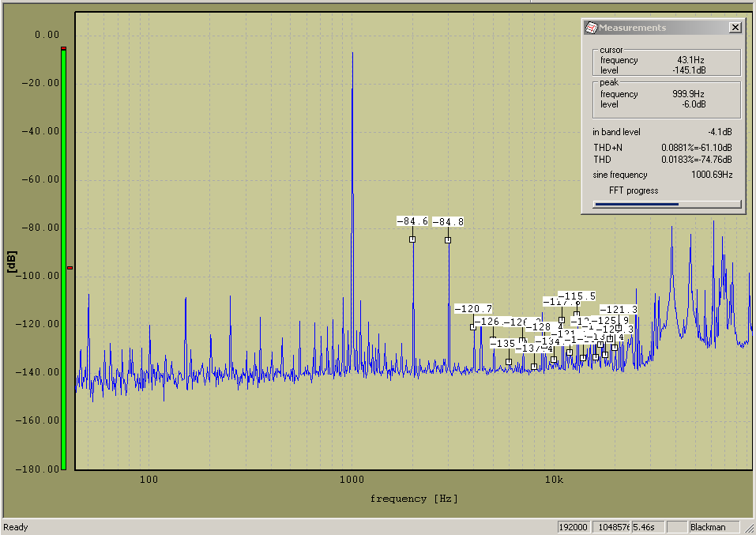Click the THD+N reading in Measurements
Screen dimensions: 756x535
(x=696, y=148)
